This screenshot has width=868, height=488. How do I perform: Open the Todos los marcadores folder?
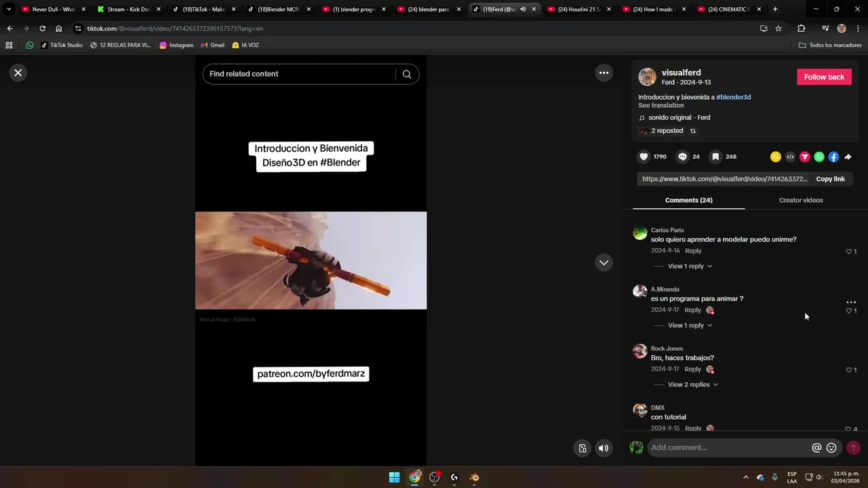tap(830, 45)
